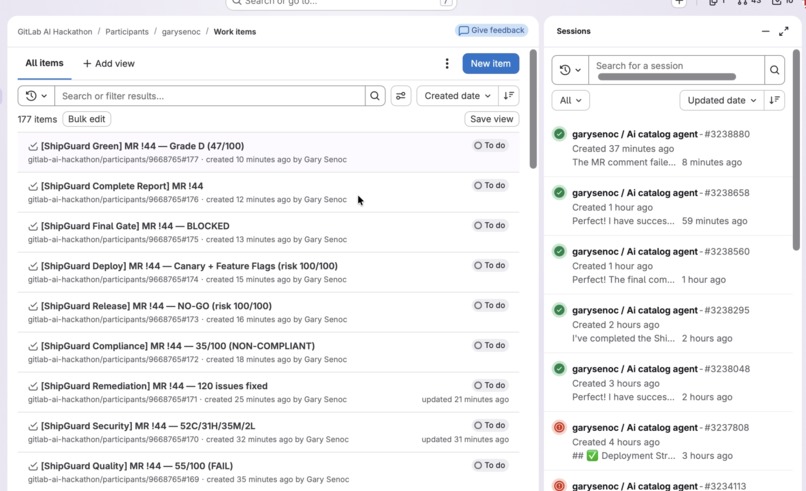Screen dimensions: 806x491
Task: Click Work items breadcrumb
Action: [x=235, y=31]
